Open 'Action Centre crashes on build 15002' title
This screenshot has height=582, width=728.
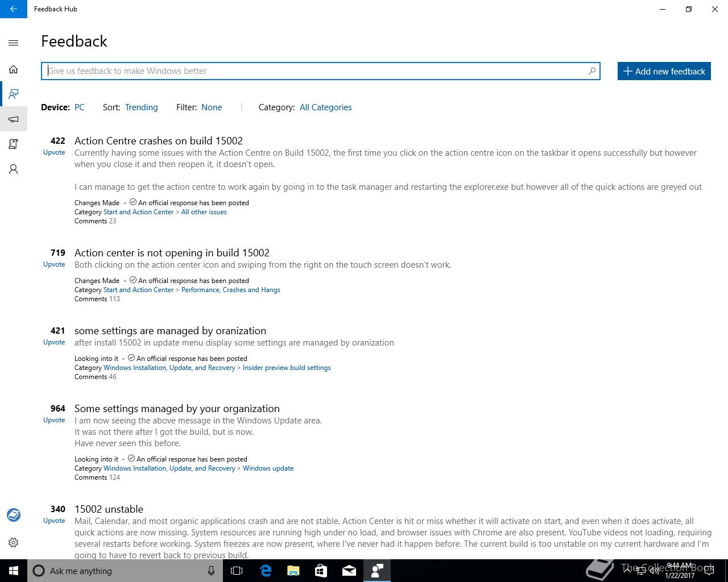159,140
